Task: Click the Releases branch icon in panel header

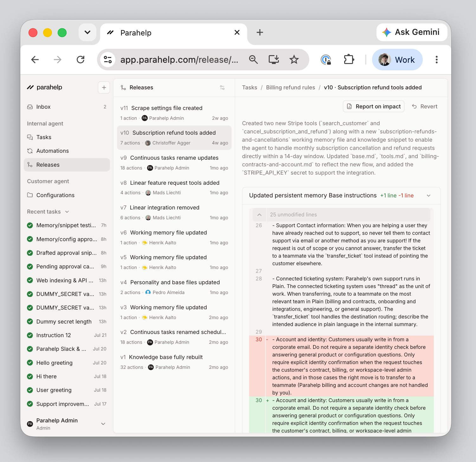Action: point(123,87)
